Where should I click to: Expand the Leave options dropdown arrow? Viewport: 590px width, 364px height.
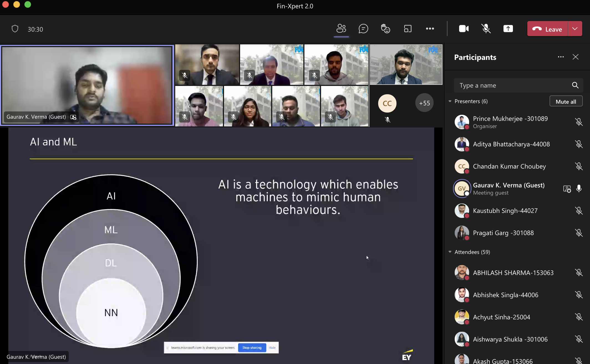pyautogui.click(x=575, y=29)
